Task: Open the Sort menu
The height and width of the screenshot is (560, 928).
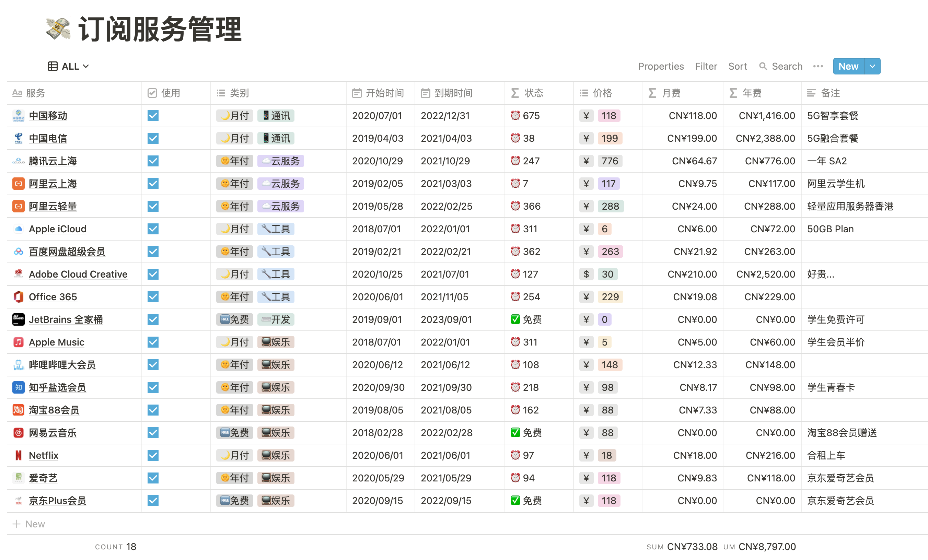Action: point(738,66)
